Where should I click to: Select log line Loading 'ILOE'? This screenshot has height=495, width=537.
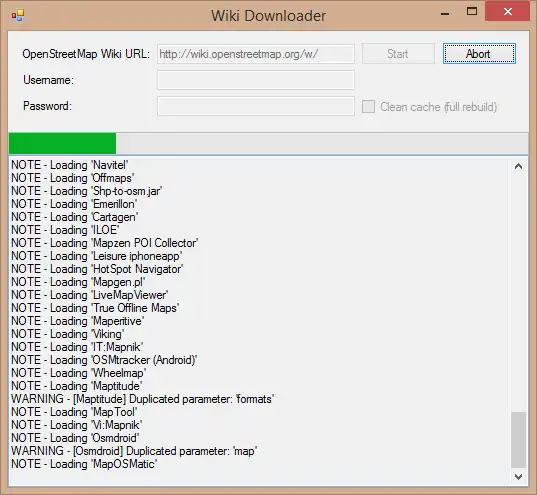tap(65, 230)
